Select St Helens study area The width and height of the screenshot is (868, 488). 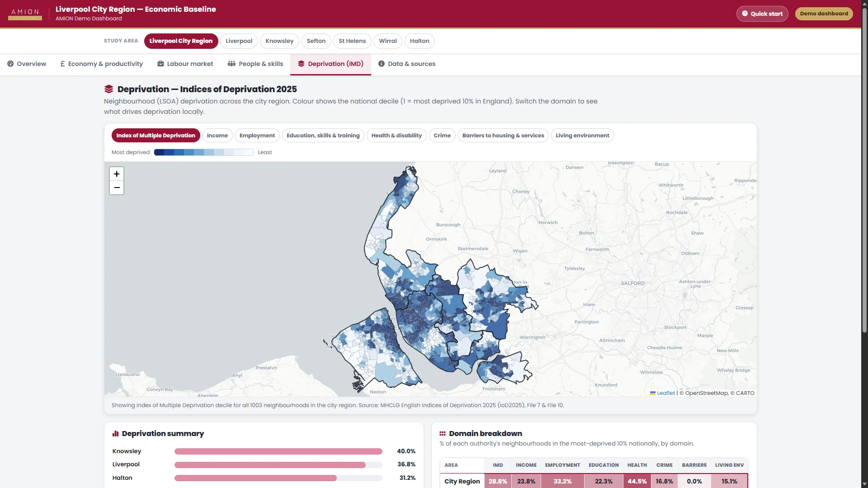click(x=352, y=41)
